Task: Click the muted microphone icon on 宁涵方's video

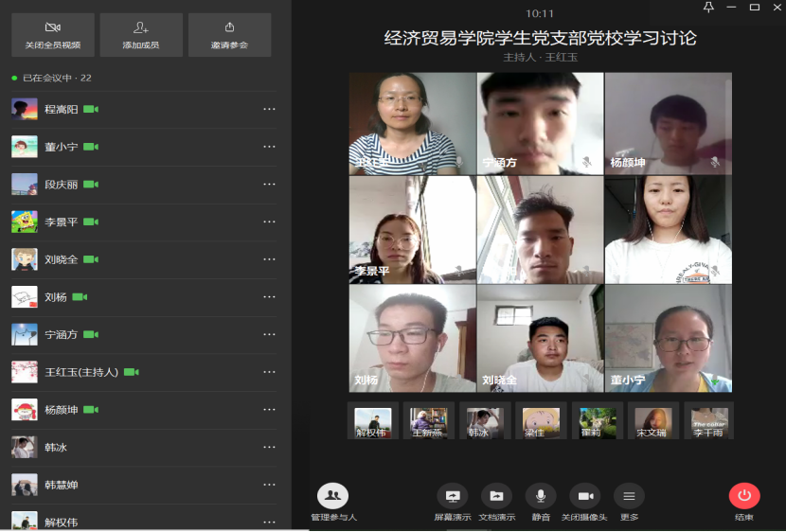Action: pos(586,162)
